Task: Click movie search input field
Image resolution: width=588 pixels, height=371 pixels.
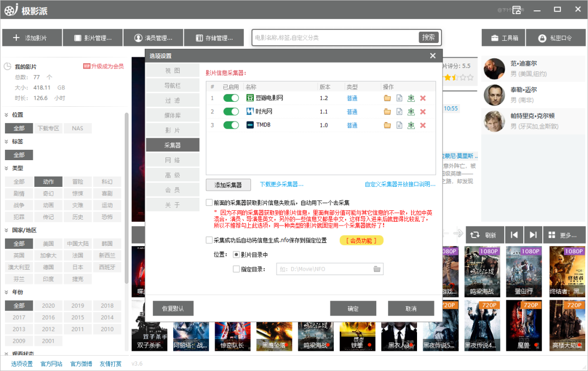Action: (334, 38)
